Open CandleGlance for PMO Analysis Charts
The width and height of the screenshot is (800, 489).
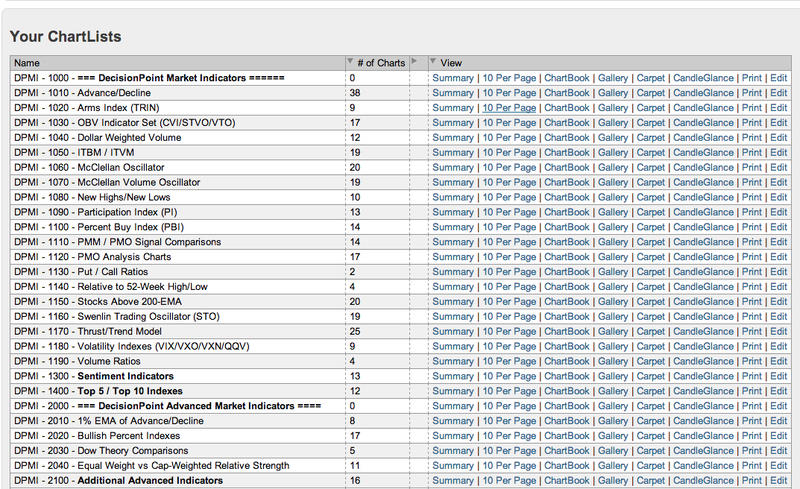pos(703,257)
